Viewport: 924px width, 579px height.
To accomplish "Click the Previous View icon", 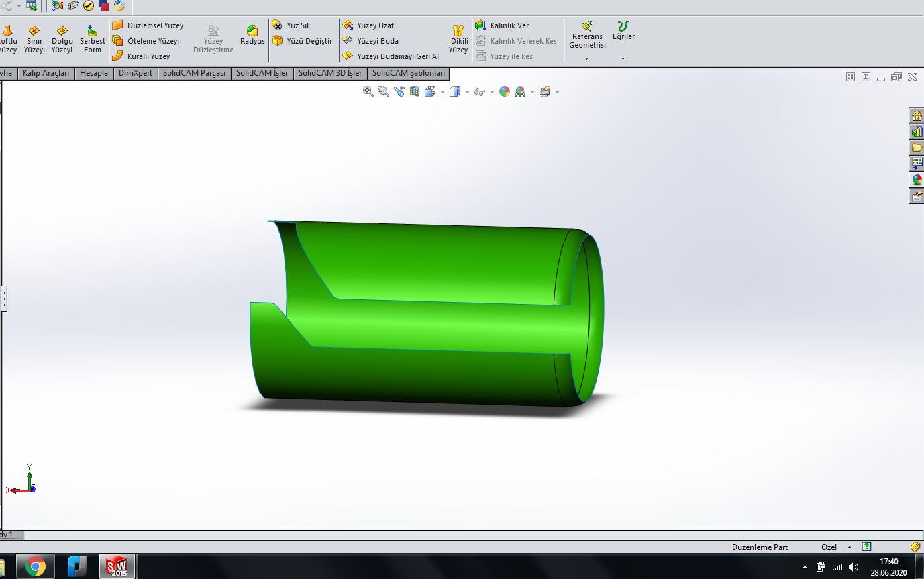I will click(x=399, y=91).
